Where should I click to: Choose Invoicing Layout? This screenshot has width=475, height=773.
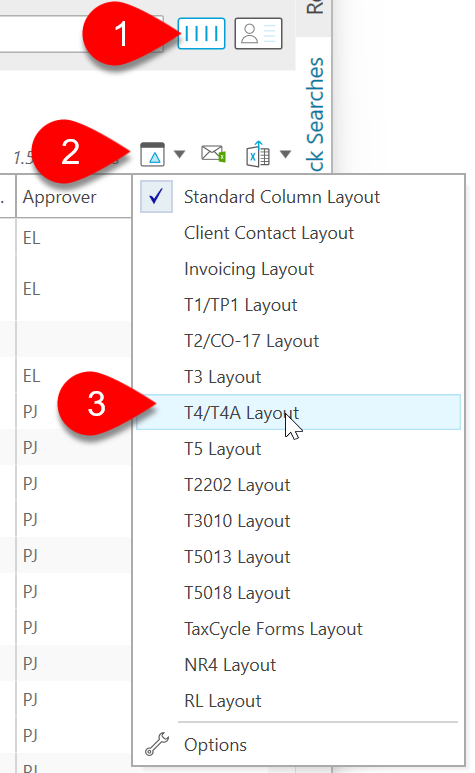click(299, 269)
